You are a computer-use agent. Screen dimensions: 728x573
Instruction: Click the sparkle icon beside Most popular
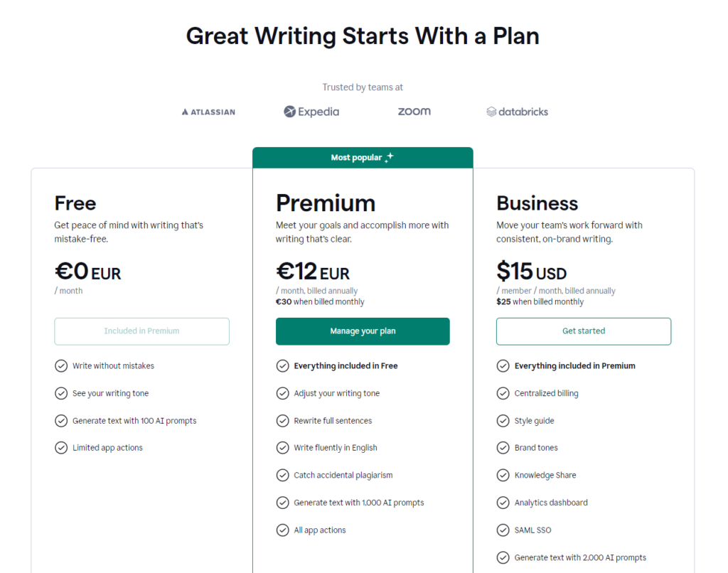(389, 158)
